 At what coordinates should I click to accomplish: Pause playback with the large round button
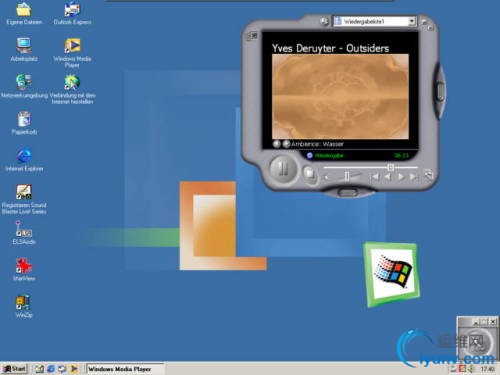tap(283, 168)
